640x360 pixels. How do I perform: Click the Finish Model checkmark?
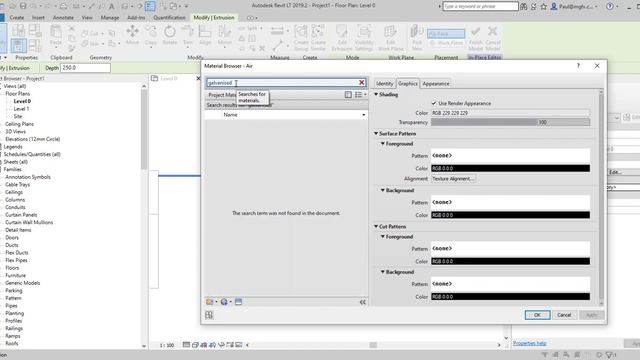click(x=476, y=38)
